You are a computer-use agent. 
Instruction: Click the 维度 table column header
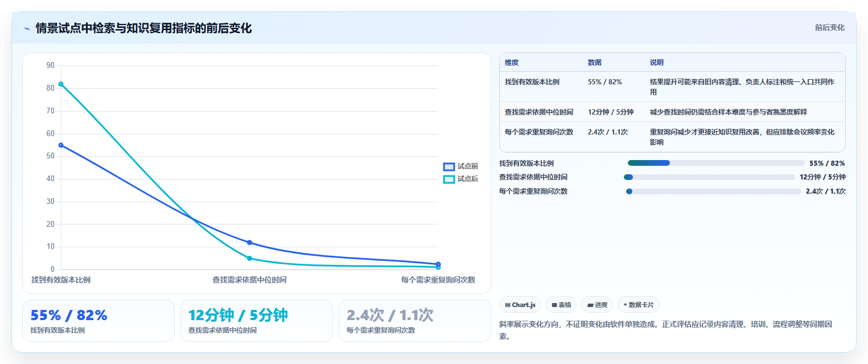[512, 63]
